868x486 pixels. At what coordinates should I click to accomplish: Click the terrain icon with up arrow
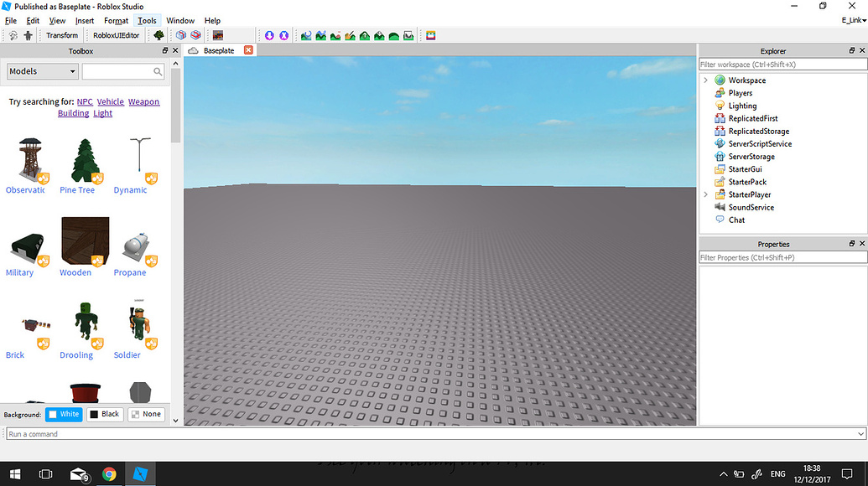[x=365, y=35]
